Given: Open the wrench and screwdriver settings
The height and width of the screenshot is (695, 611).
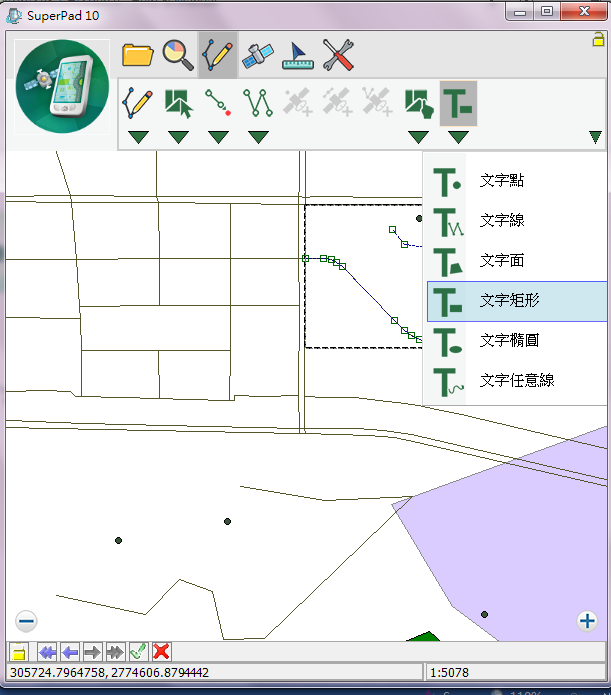Looking at the screenshot, I should 338,55.
